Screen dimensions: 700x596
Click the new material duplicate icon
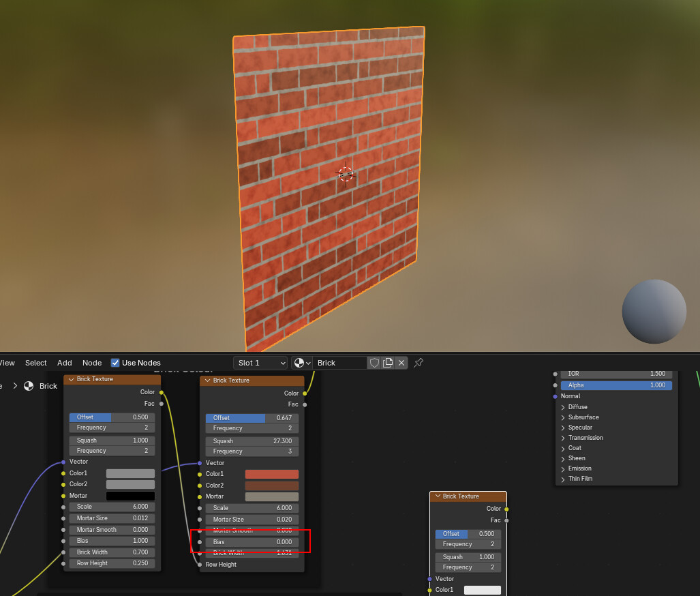[388, 363]
